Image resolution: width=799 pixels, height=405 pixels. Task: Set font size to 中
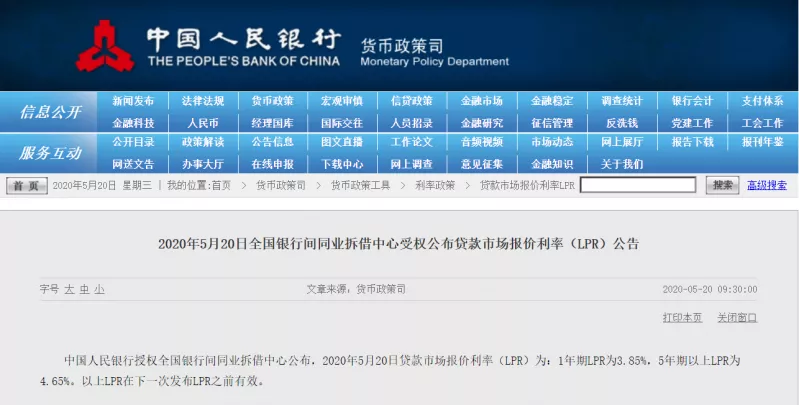pyautogui.click(x=84, y=289)
